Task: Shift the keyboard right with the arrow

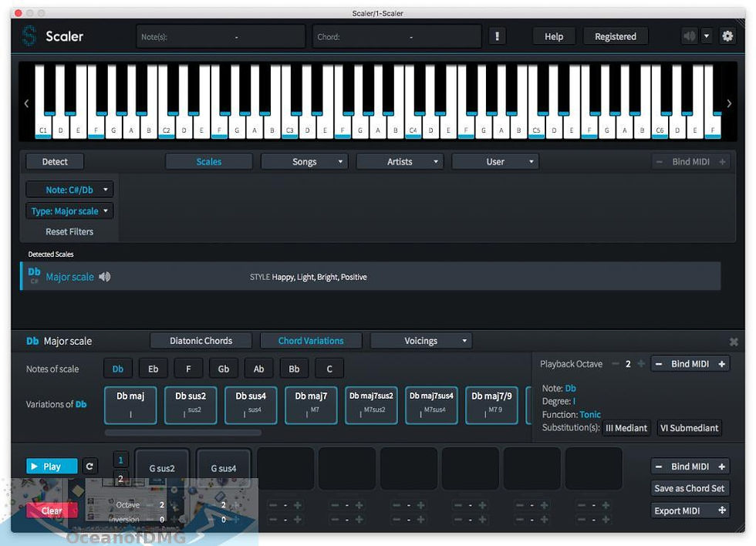Action: click(729, 103)
